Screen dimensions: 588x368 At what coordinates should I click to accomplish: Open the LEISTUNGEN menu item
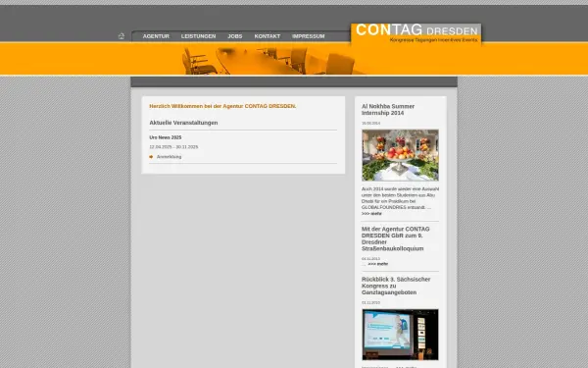(x=198, y=36)
